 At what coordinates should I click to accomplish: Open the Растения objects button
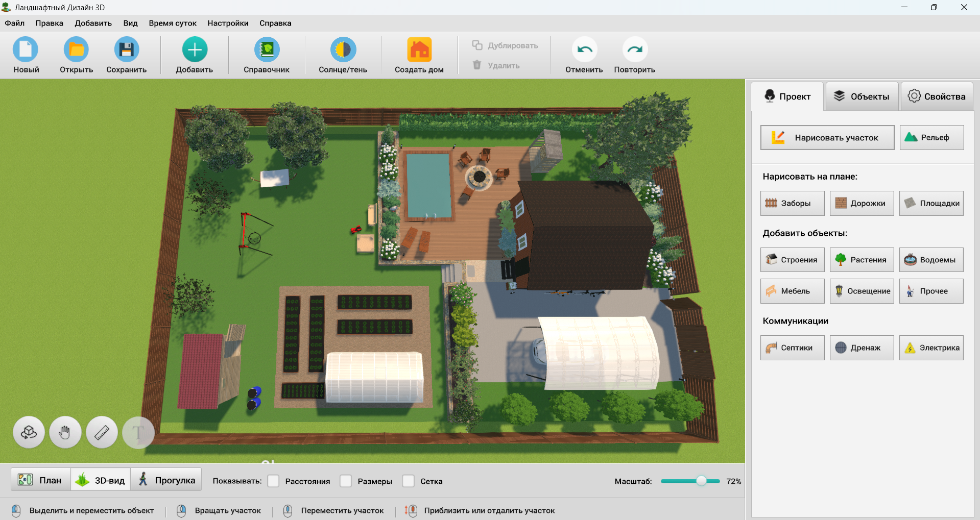click(x=862, y=260)
